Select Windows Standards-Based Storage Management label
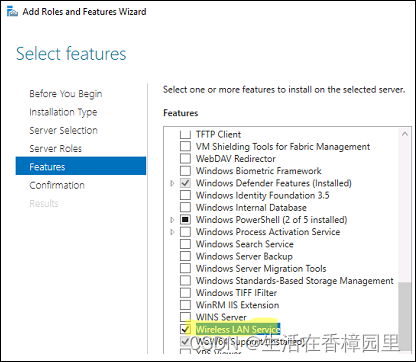The width and height of the screenshot is (416, 362). pyautogui.click(x=295, y=280)
